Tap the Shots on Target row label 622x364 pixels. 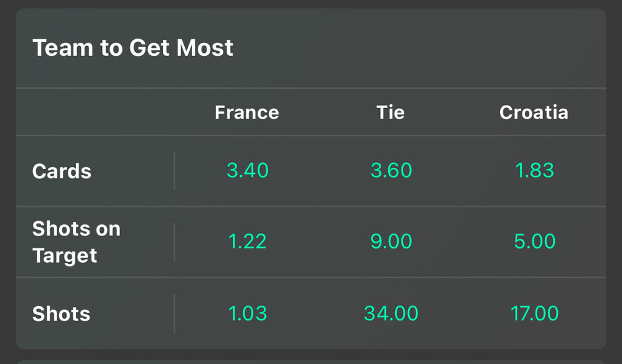[77, 242]
